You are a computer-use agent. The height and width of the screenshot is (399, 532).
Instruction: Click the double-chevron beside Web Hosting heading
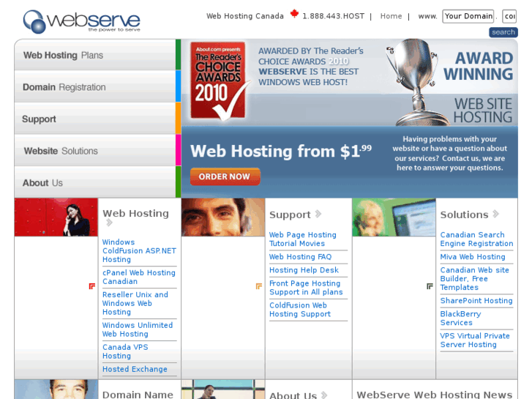[x=109, y=223]
